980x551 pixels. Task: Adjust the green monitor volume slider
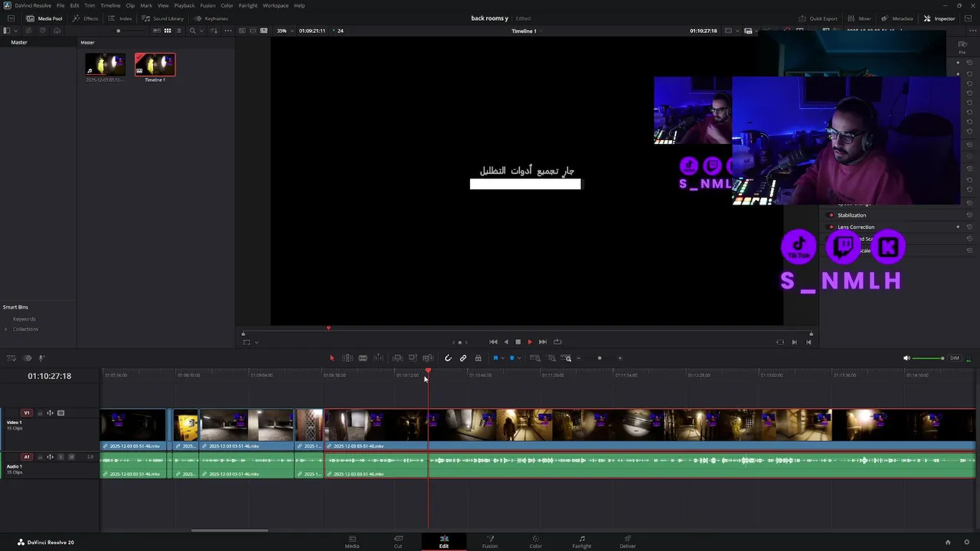929,358
